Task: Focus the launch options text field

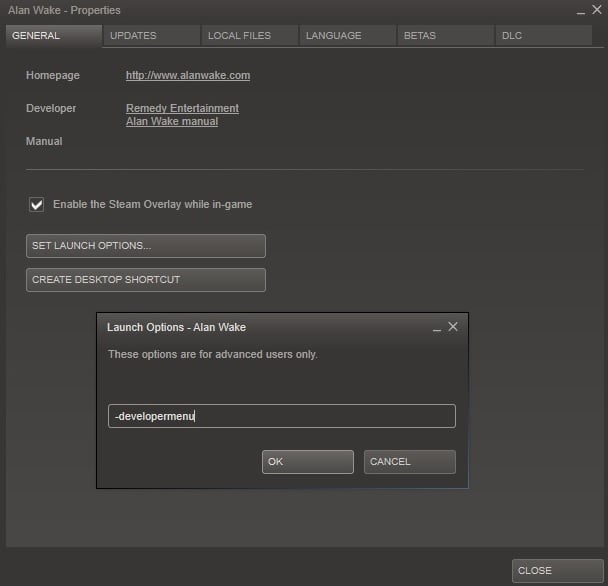Action: (282, 416)
